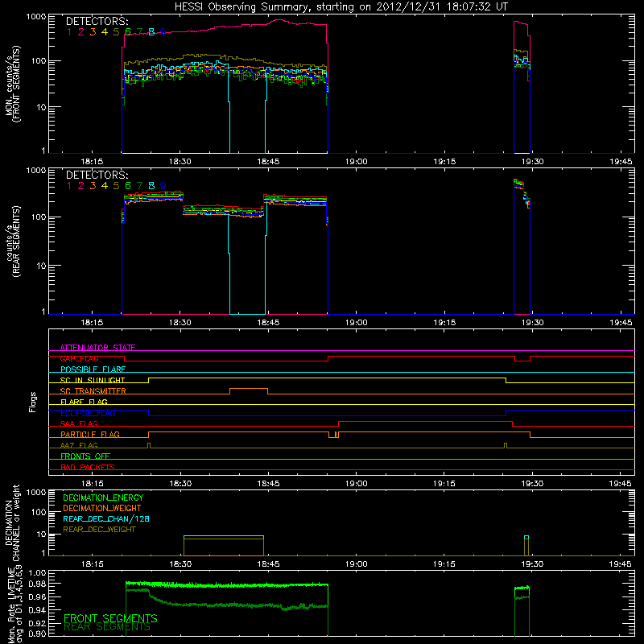
Task: Select the ECLIPSE_FLAG label
Action: 88,413
